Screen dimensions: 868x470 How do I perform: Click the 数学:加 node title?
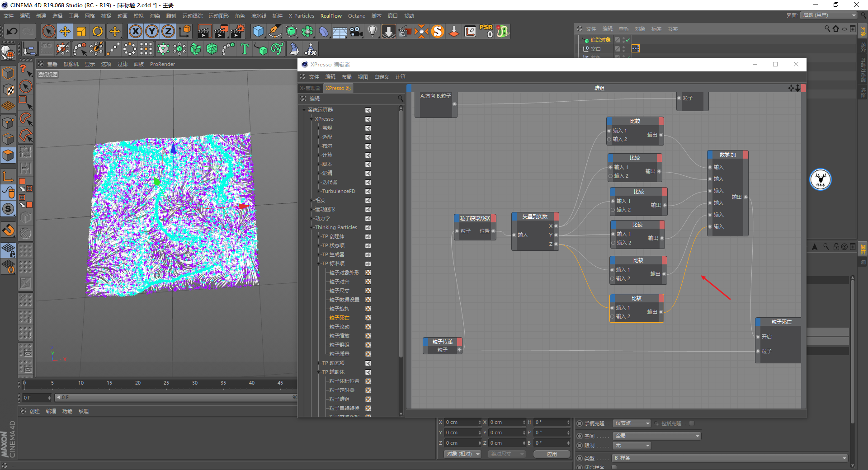727,155
